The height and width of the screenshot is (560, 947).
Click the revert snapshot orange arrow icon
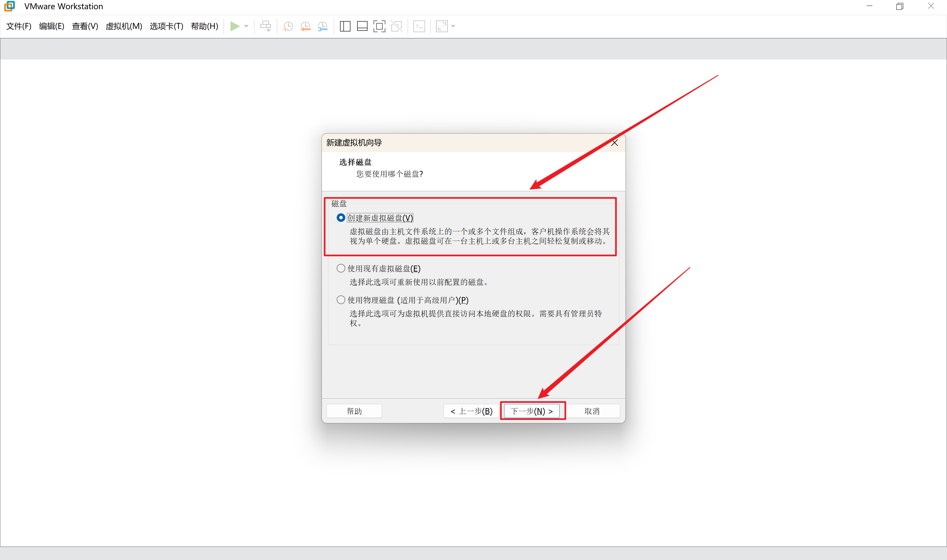point(305,26)
